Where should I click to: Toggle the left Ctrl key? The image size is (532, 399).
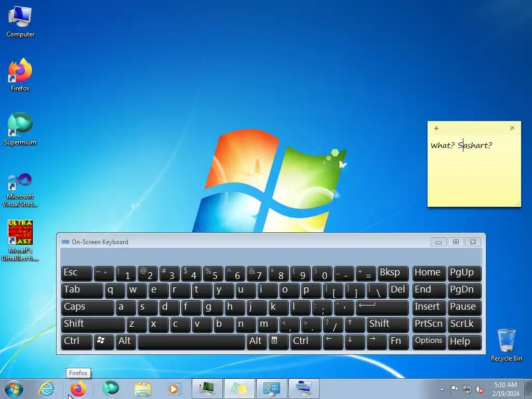[x=77, y=342]
